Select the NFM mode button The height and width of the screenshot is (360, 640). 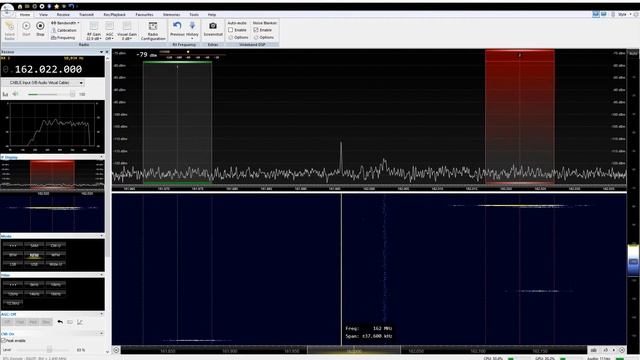click(34, 255)
